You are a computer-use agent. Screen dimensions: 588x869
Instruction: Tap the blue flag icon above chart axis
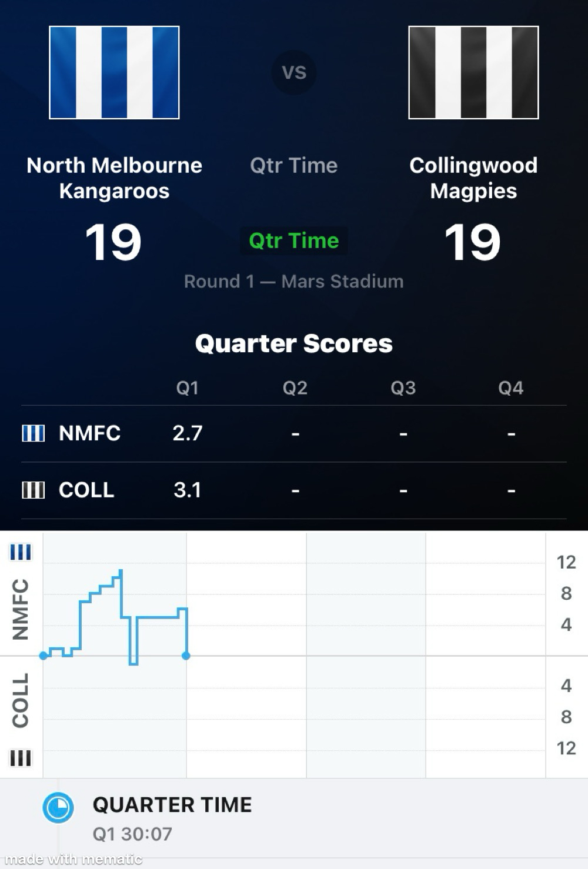(x=21, y=552)
